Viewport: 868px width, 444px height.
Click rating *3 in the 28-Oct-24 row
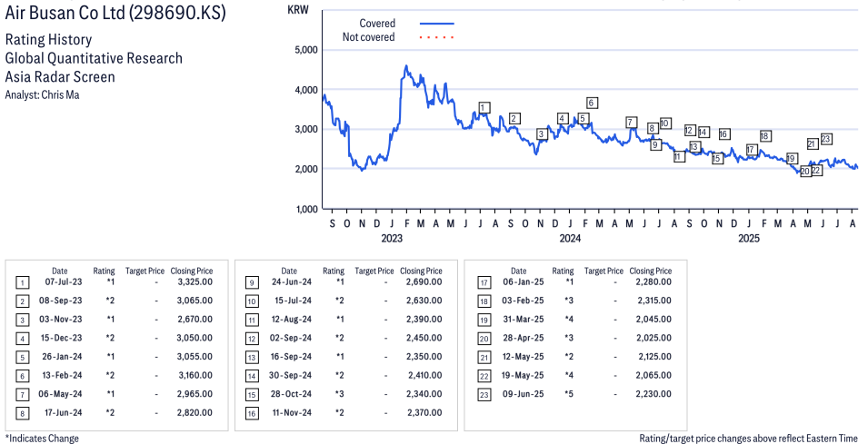339,394
